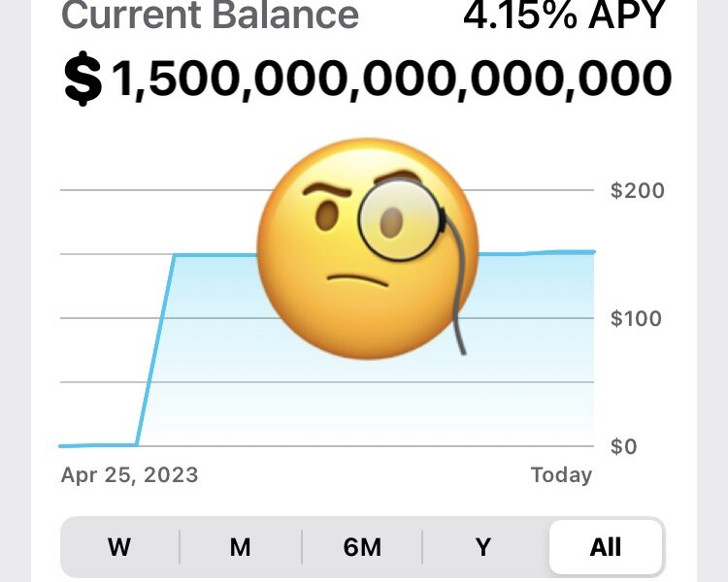The image size is (728, 582).
Task: Select the Y yearly range tab
Action: [x=483, y=547]
